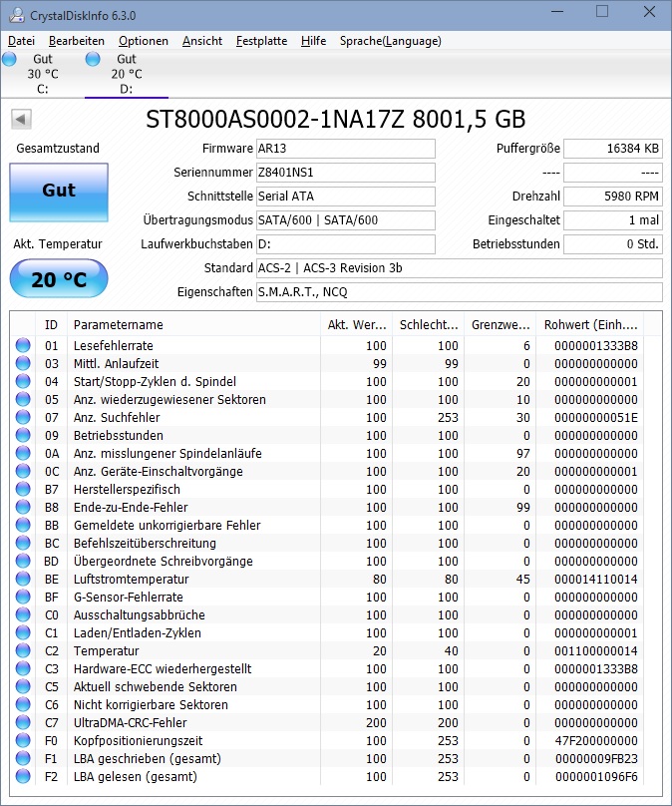Image resolution: width=672 pixels, height=806 pixels.
Task: Select the 'Anz. Suchfehler' parameter name
Action: click(117, 417)
